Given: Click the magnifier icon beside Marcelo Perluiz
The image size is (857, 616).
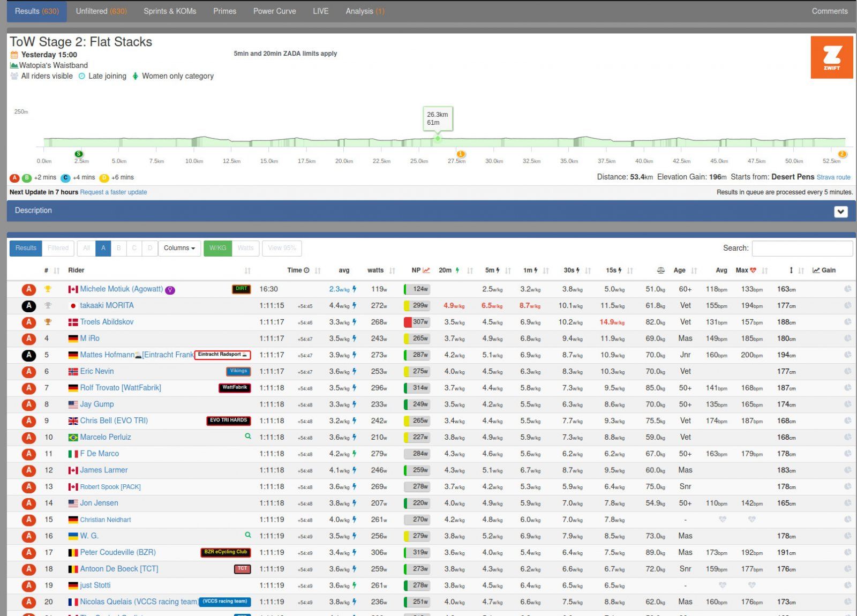Looking at the screenshot, I should tap(247, 437).
